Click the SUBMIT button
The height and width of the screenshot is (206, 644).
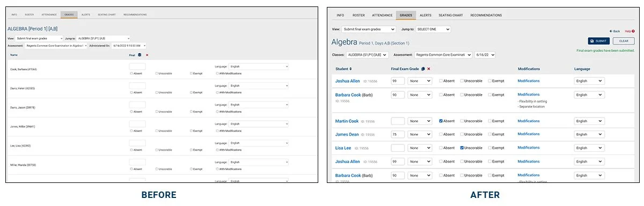(x=599, y=41)
